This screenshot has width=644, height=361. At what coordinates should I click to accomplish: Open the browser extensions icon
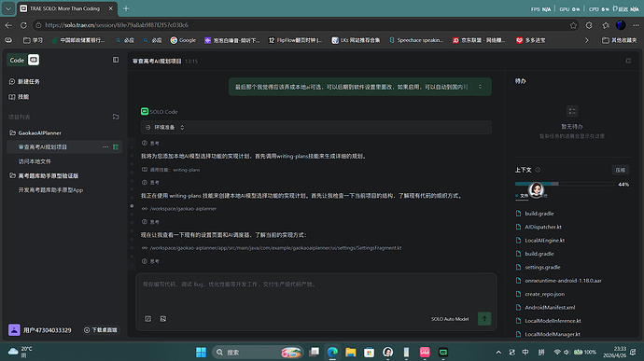point(589,25)
